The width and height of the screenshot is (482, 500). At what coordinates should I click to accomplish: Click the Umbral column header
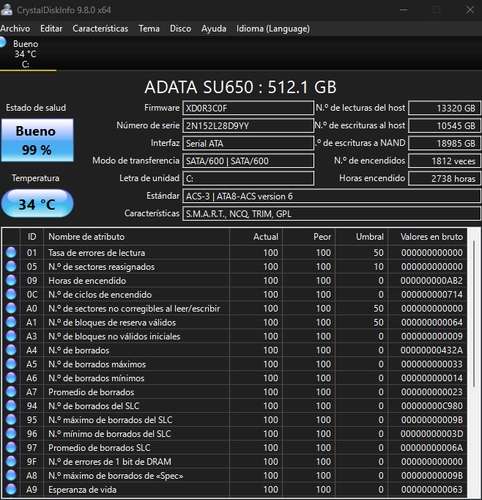[362, 237]
